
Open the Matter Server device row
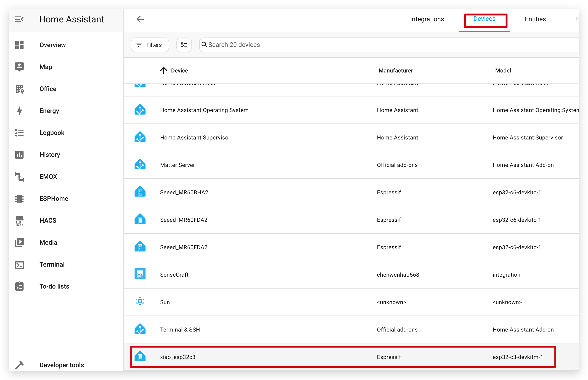coord(351,165)
